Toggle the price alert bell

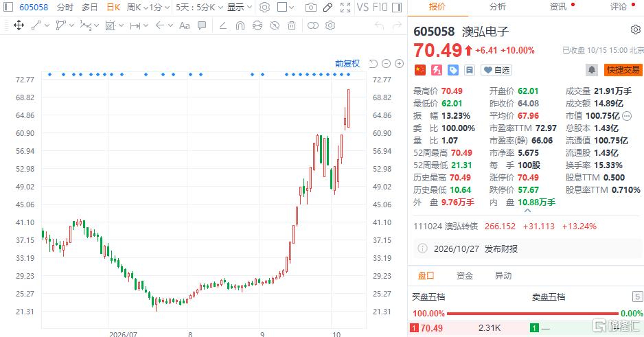tap(592, 70)
